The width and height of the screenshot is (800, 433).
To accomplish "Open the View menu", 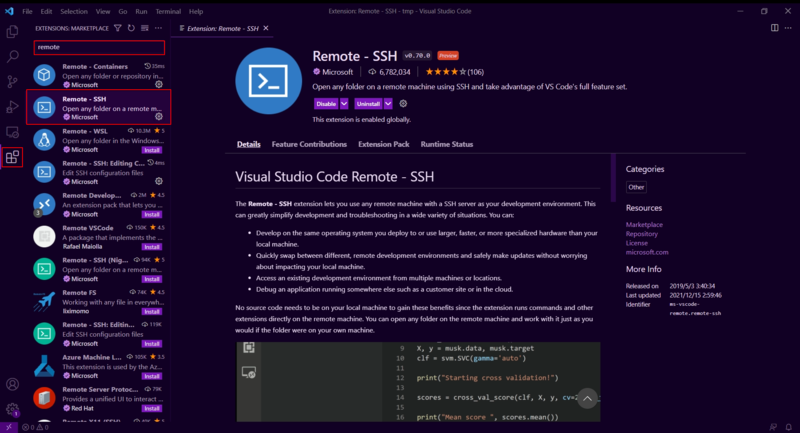I will click(x=103, y=11).
